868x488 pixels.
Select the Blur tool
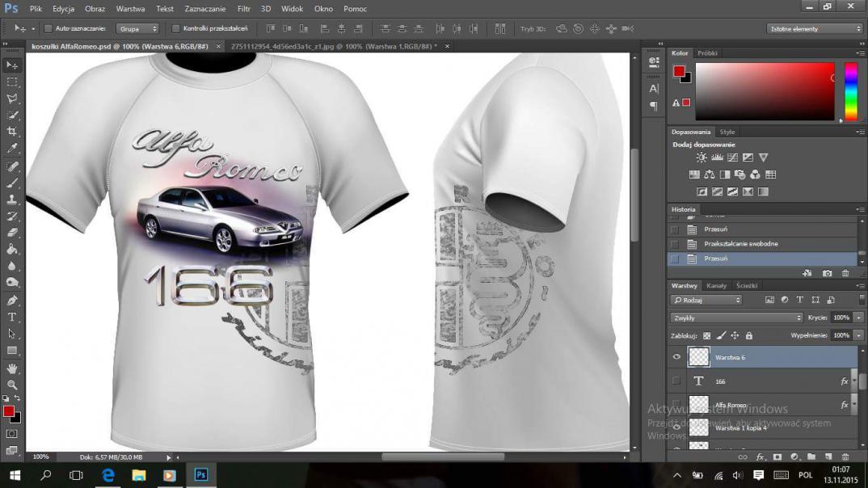(x=11, y=266)
